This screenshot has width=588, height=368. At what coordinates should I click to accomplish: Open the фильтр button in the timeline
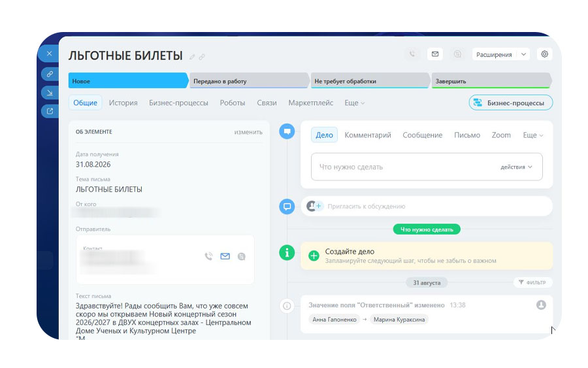(532, 282)
